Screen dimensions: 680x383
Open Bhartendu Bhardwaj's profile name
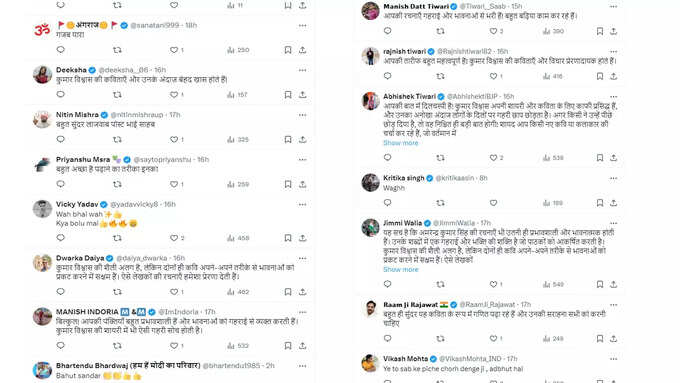point(128,366)
